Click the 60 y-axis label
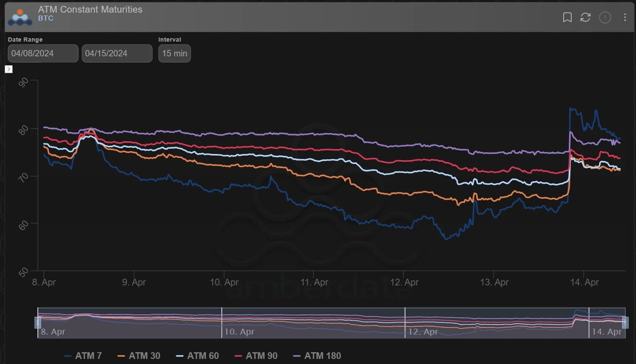Image resolution: width=636 pixels, height=364 pixels. [x=24, y=225]
